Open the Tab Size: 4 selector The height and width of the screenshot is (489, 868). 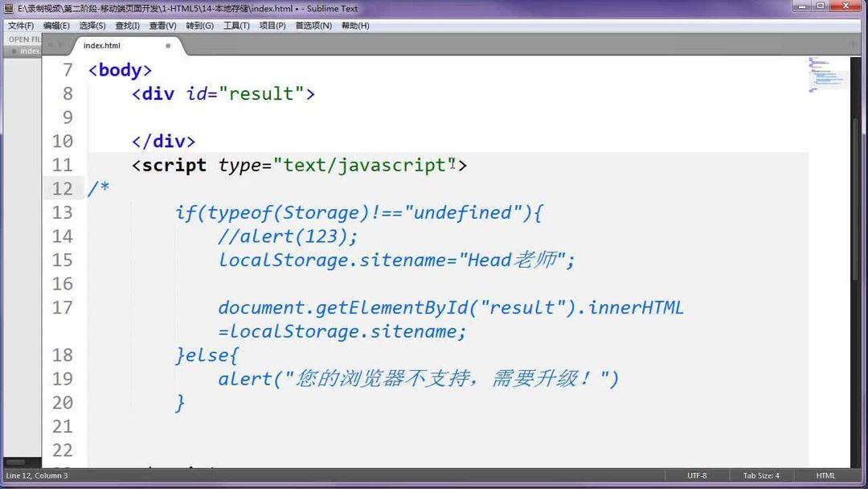point(760,475)
